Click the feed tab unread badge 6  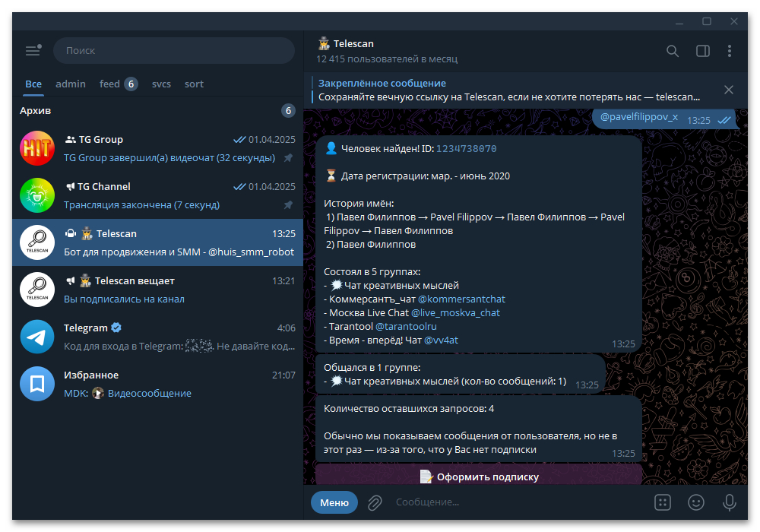(x=131, y=84)
